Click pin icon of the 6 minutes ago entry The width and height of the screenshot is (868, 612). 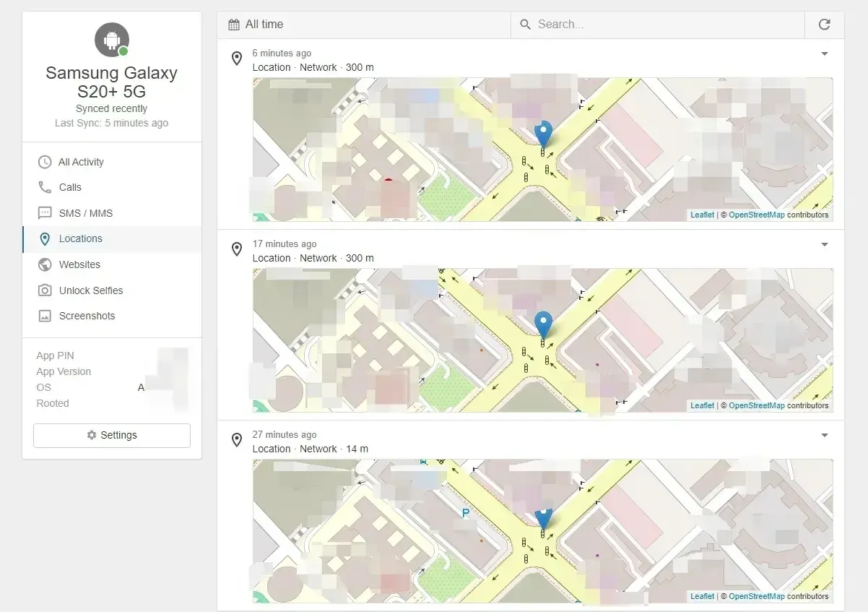[x=236, y=59]
